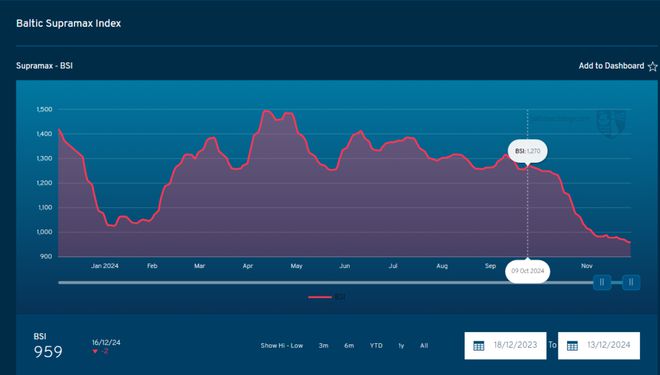Click the 1,400 y-axis label
This screenshot has height=375, width=660.
pyautogui.click(x=44, y=134)
